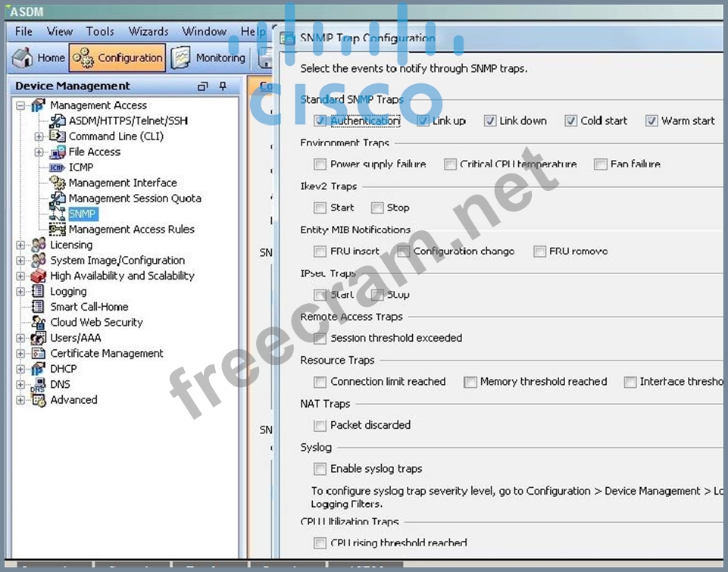
Task: Open the Tools menu
Action: tap(100, 31)
